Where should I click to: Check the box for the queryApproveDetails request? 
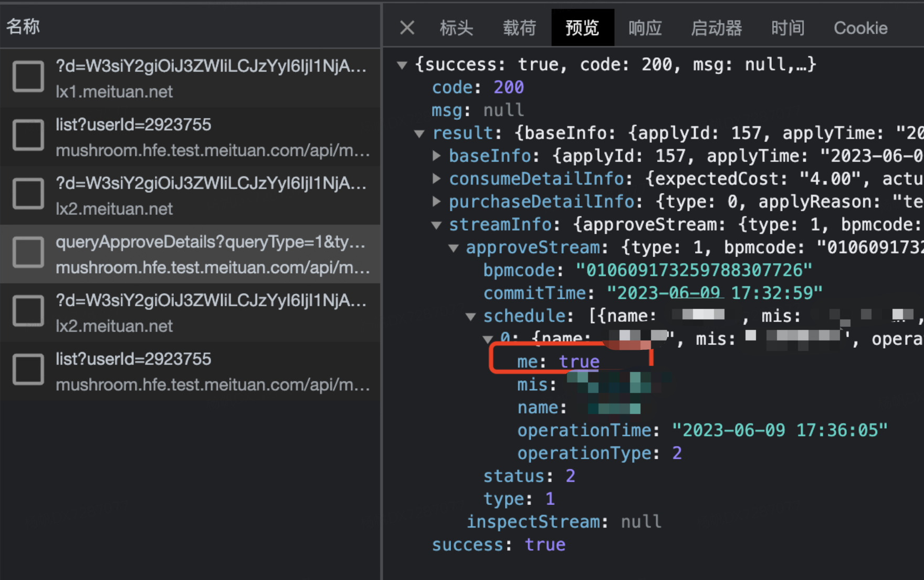click(28, 253)
